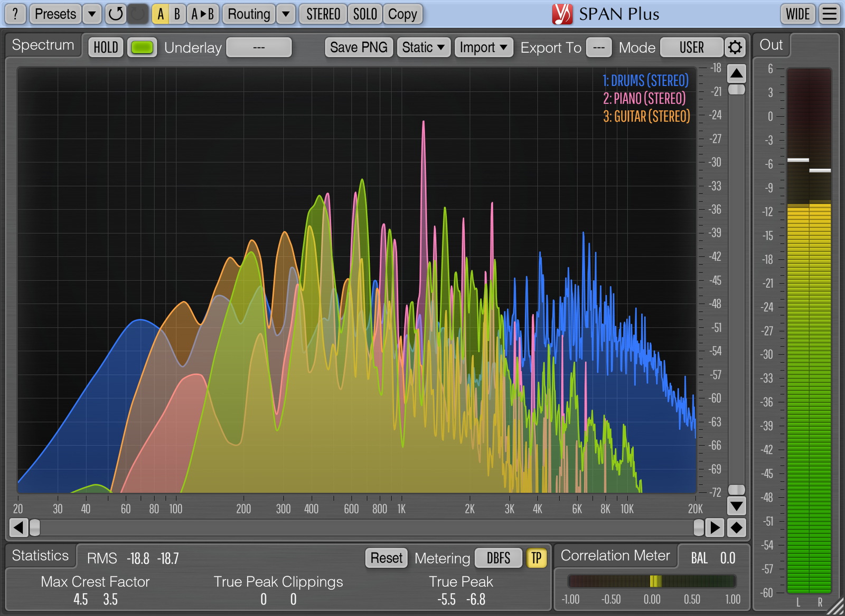Open the hamburger menu icon
Screen dimensions: 845x616
[830, 14]
